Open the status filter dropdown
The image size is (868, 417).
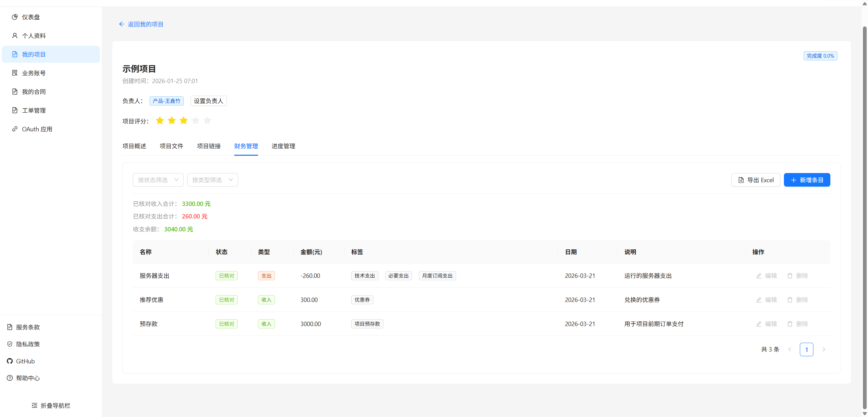[158, 180]
